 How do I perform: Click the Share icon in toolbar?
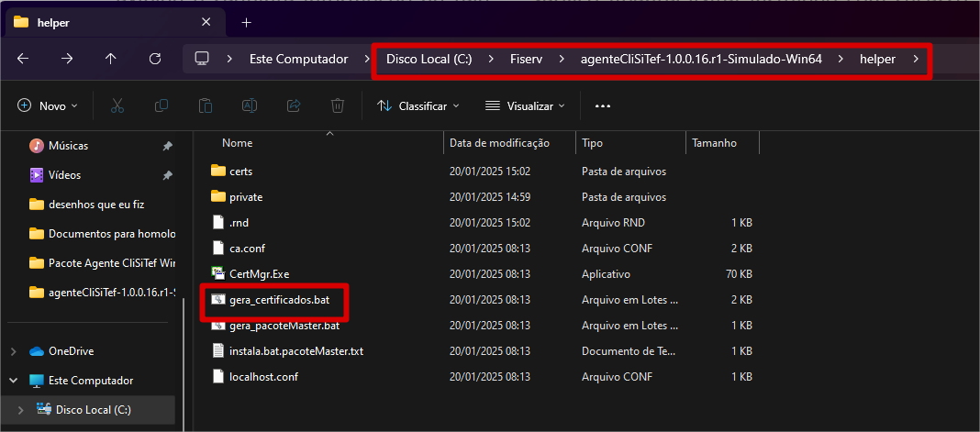point(294,105)
